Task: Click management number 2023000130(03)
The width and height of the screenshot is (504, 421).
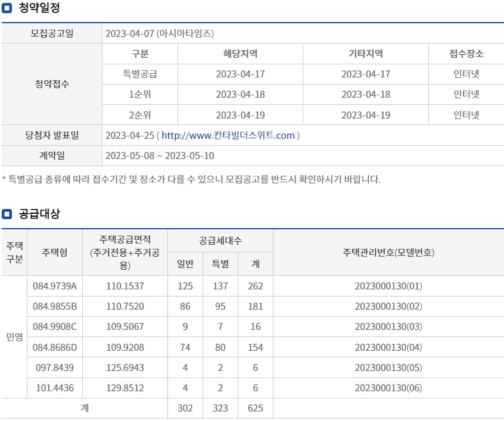Action: click(x=388, y=326)
